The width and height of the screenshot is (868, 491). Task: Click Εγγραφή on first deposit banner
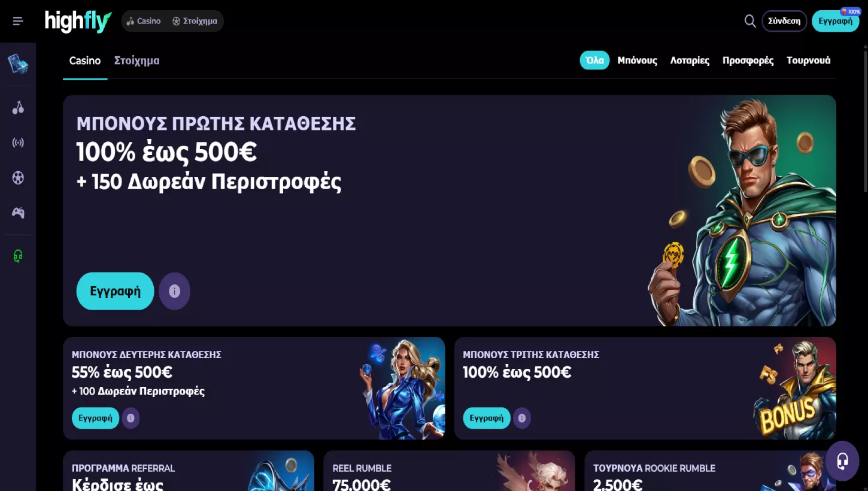pos(115,291)
